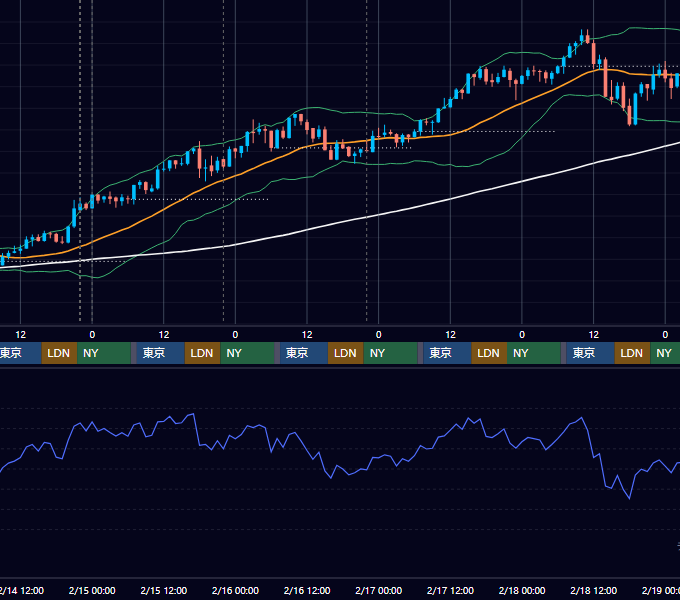Click the 2/16 12:00 date label
680x600 pixels.
(307, 590)
